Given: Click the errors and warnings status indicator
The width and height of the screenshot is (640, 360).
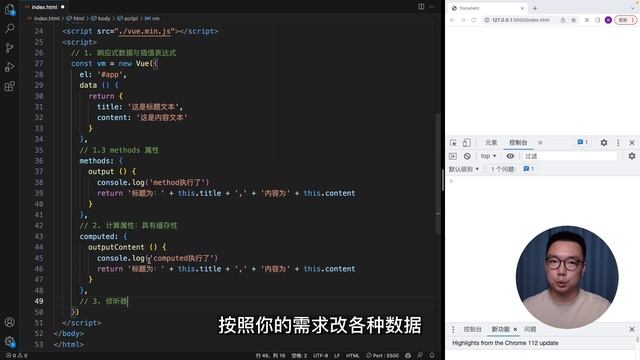Looking at the screenshot, I should pyautogui.click(x=17, y=356).
